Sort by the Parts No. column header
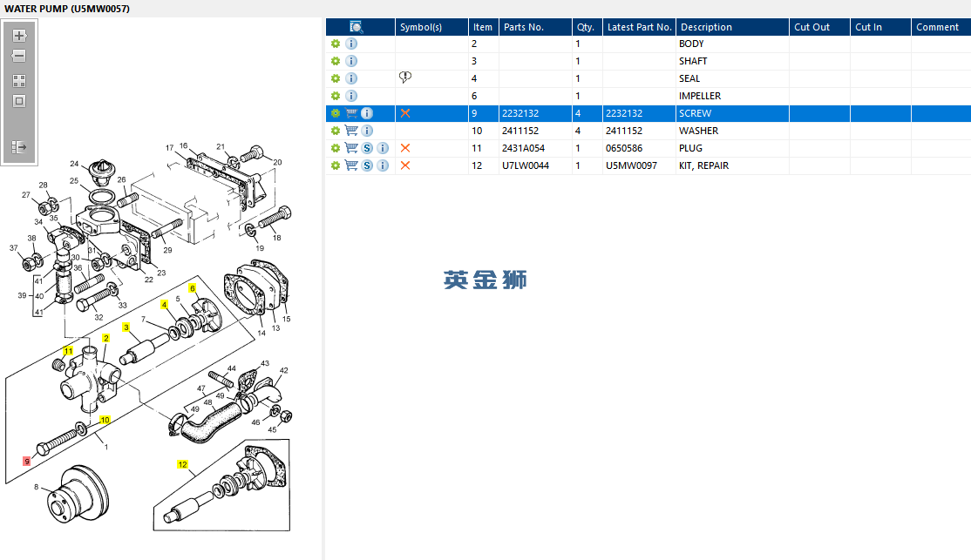This screenshot has height=560, width=971. (x=523, y=27)
